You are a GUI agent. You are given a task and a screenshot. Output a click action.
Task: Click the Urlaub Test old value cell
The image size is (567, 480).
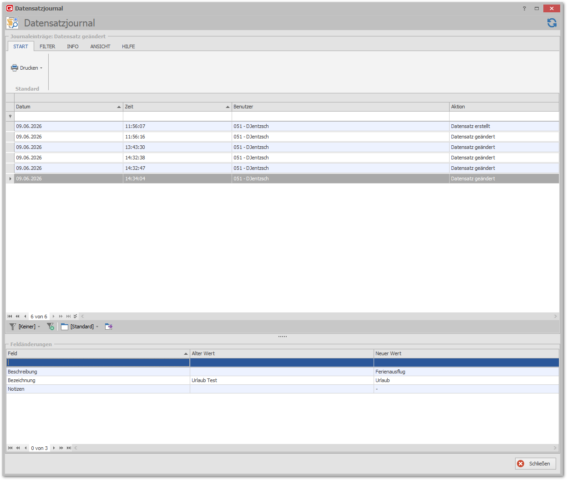[281, 380]
